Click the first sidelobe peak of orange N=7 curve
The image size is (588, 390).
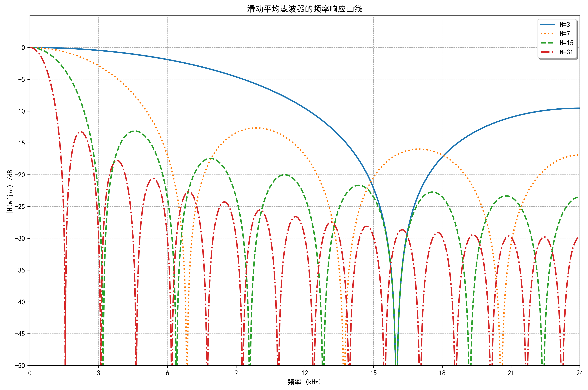click(256, 128)
